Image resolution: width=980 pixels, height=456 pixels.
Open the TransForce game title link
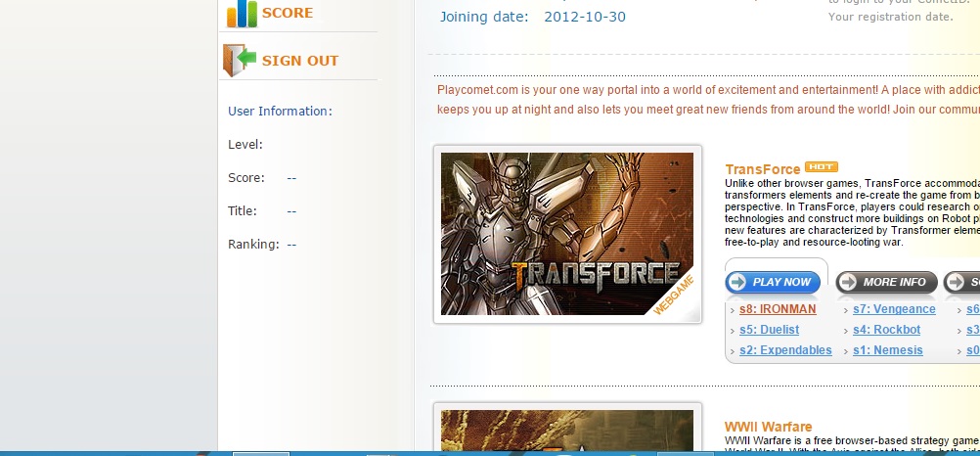pos(763,169)
